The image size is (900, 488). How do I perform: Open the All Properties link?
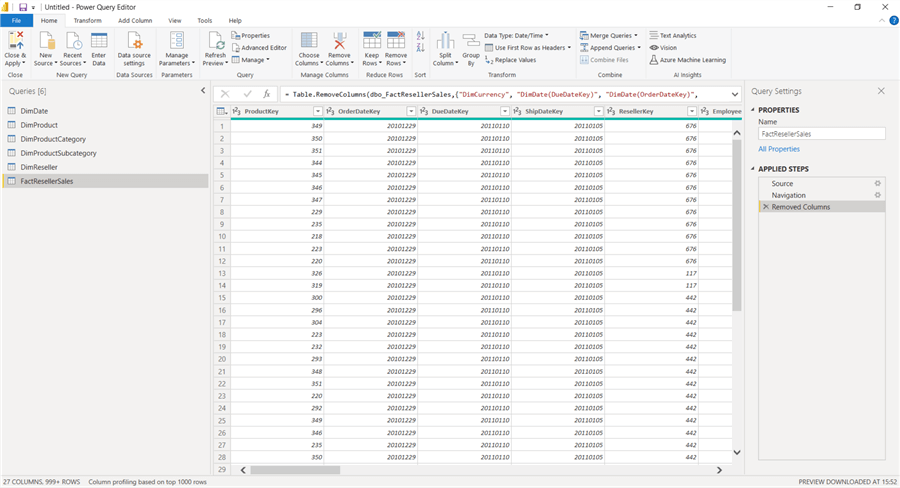[779, 149]
